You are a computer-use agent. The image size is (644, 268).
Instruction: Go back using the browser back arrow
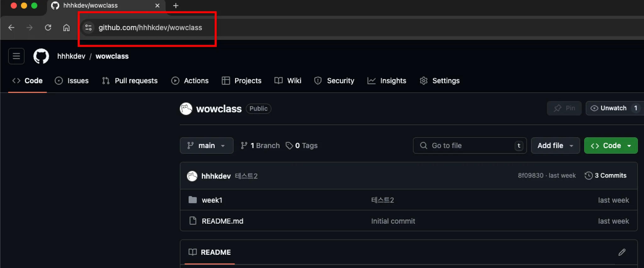11,28
